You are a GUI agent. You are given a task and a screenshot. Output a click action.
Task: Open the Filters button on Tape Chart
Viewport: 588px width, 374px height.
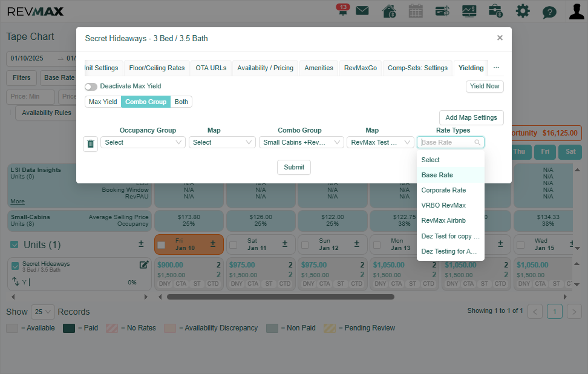click(x=21, y=77)
